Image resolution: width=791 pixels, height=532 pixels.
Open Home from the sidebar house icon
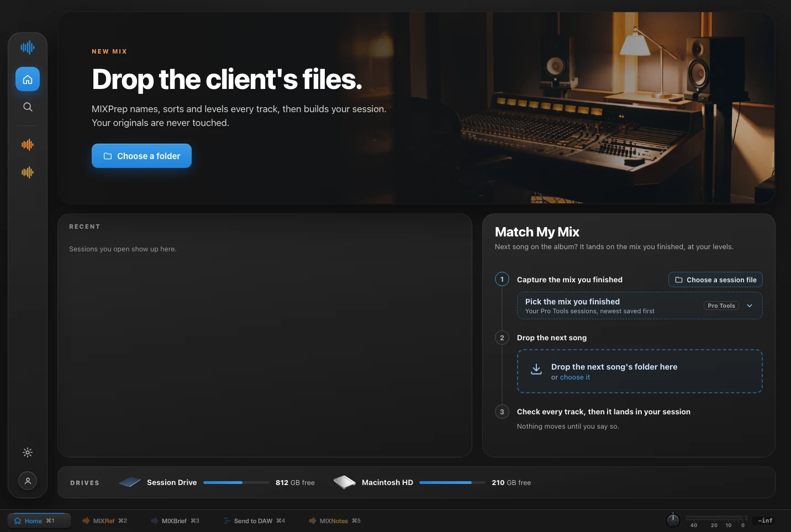click(28, 80)
